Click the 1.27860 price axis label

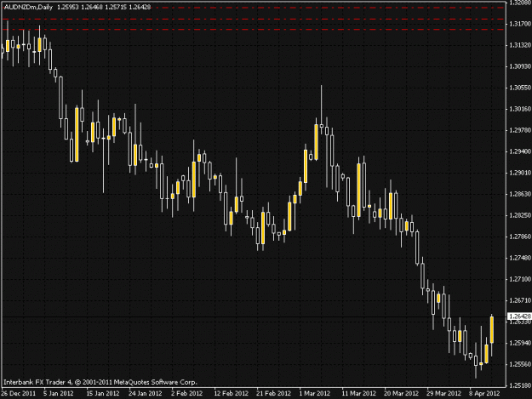(x=520, y=237)
